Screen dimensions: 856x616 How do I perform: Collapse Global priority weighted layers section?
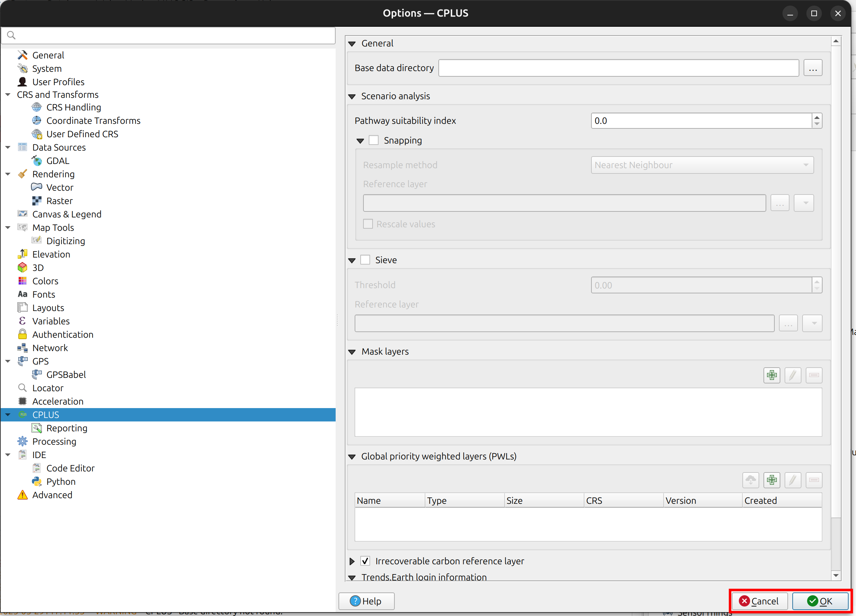click(x=352, y=457)
